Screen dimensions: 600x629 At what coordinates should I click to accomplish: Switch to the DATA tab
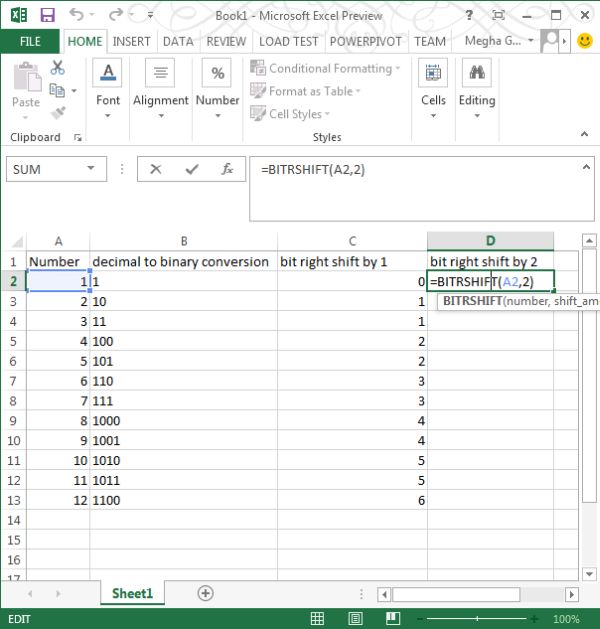pyautogui.click(x=178, y=41)
